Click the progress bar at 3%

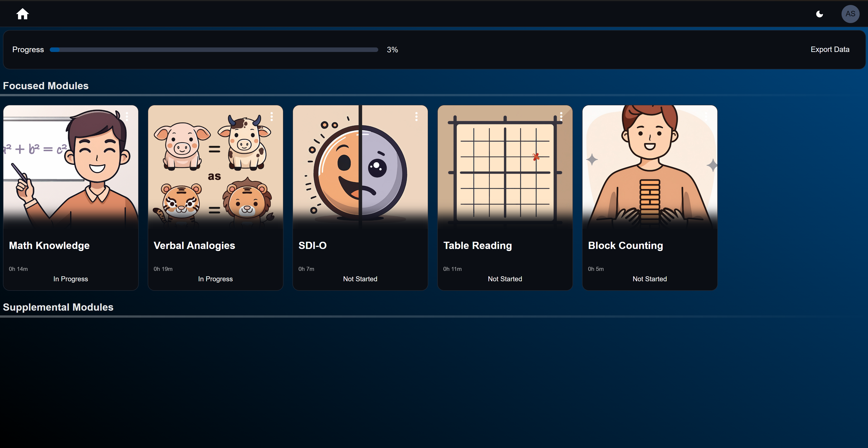pyautogui.click(x=214, y=49)
